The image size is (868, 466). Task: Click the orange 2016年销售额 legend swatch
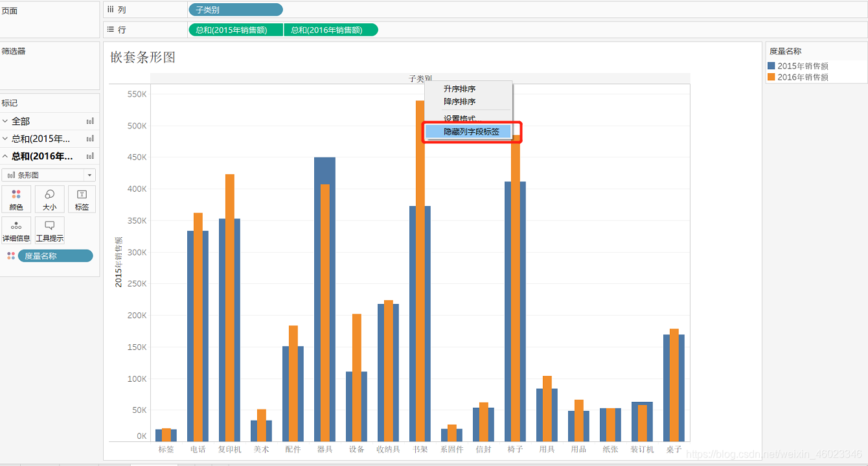771,77
